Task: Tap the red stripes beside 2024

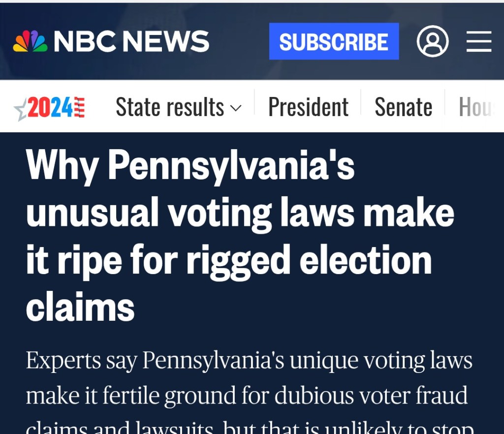Action: 79,107
